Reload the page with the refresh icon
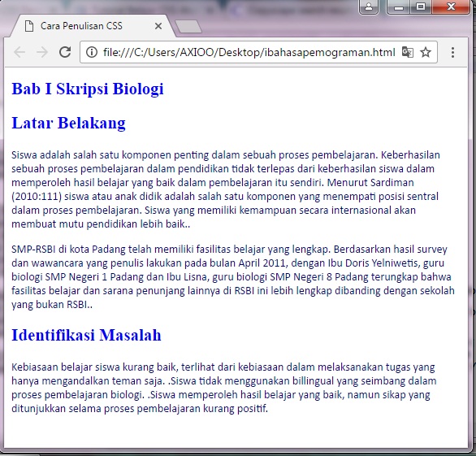This screenshot has width=476, height=456. [65, 52]
